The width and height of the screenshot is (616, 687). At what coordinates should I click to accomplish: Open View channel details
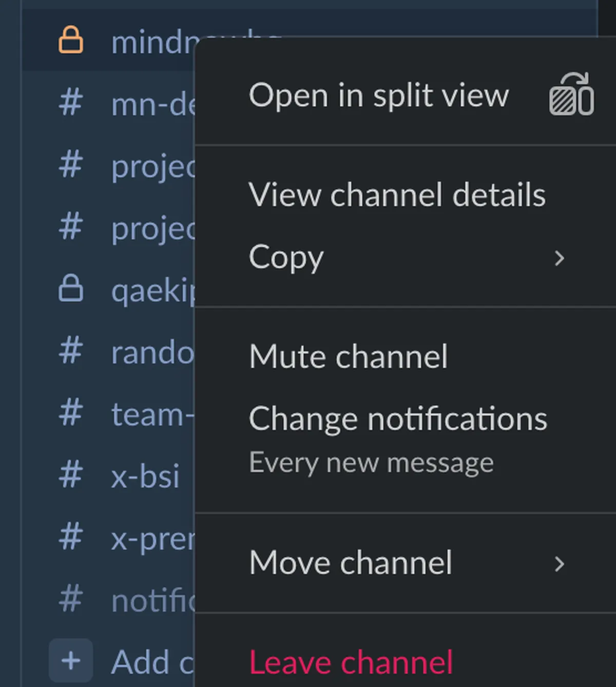(x=398, y=195)
